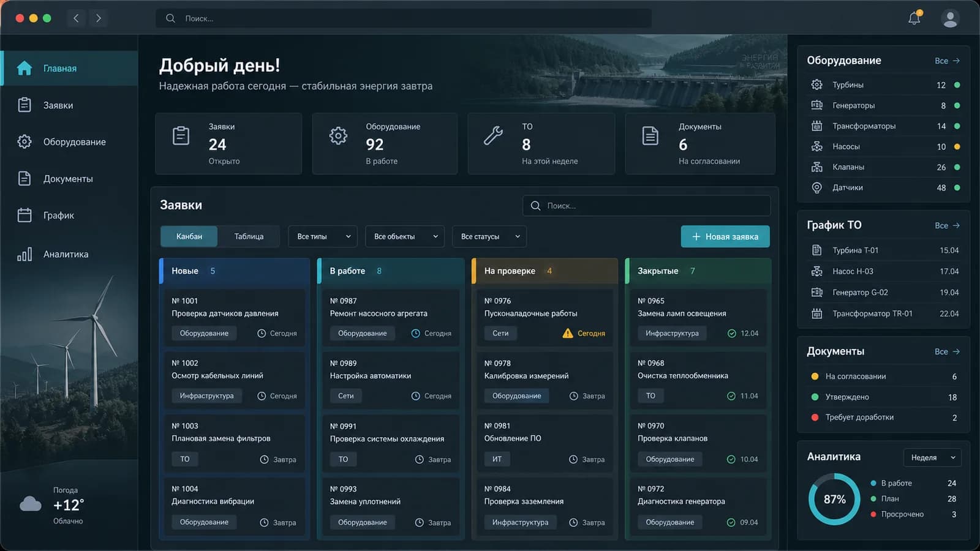Open Документы in the sidebar
Image resolution: width=980 pixels, height=551 pixels.
pyautogui.click(x=69, y=178)
